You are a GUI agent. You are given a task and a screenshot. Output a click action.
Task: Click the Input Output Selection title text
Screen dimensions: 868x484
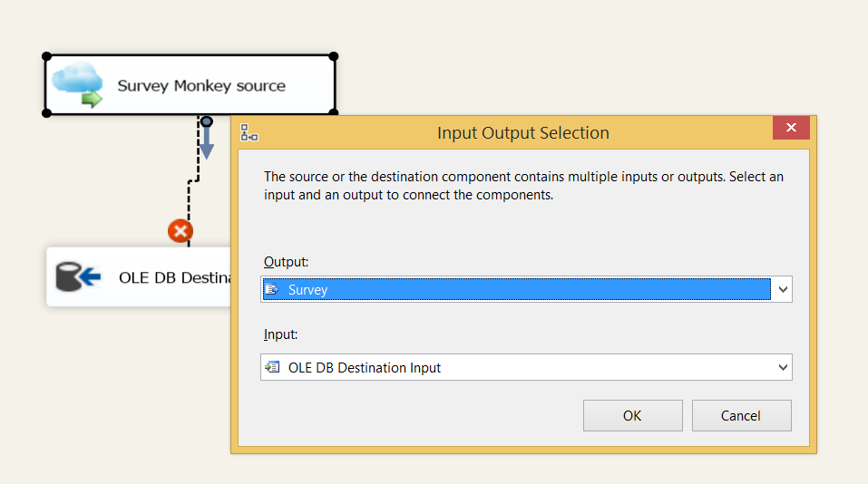[523, 132]
